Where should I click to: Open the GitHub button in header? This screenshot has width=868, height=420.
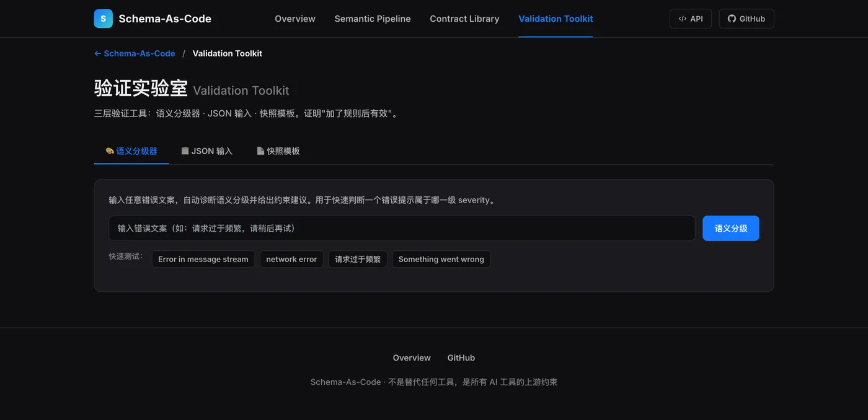coord(746,19)
